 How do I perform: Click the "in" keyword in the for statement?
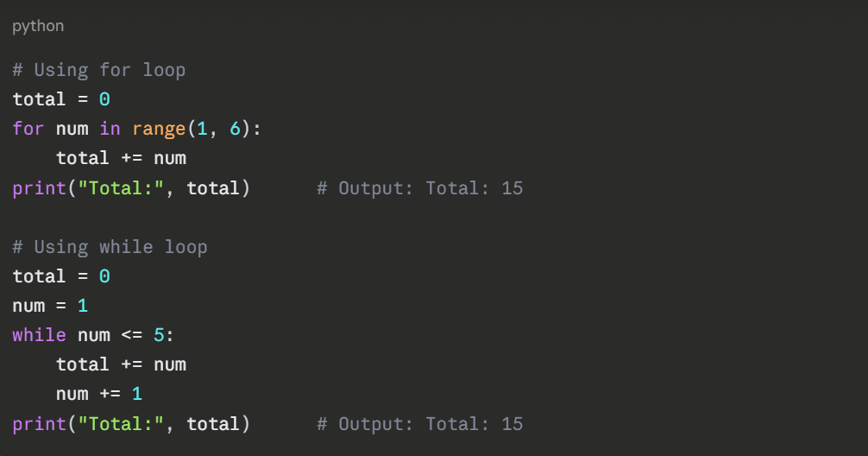110,129
